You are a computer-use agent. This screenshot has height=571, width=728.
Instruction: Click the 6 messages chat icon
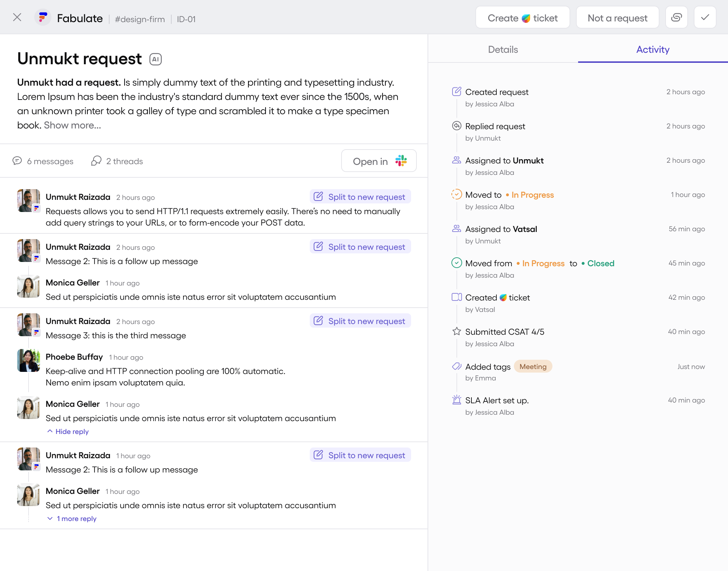(17, 161)
